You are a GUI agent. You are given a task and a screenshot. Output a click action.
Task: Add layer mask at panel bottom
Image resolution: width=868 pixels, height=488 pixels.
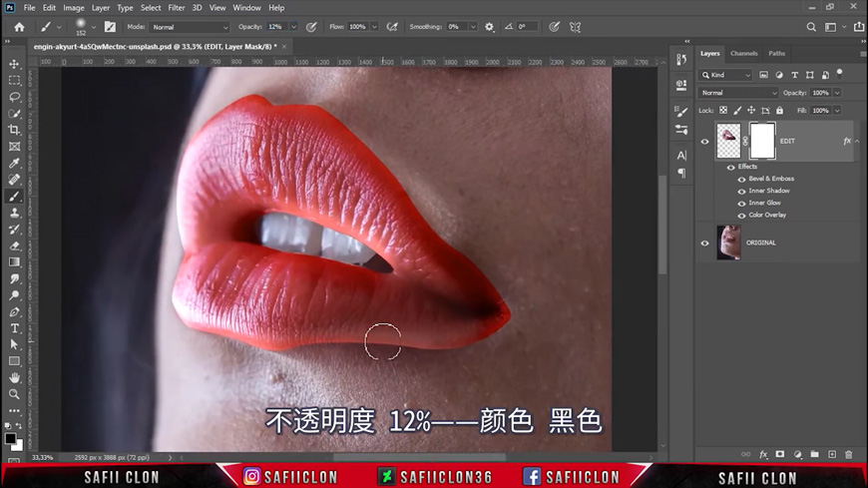(x=780, y=455)
